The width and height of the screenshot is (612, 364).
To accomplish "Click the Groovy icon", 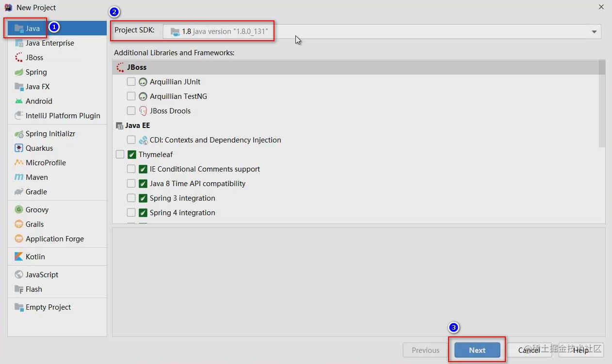I will point(19,210).
